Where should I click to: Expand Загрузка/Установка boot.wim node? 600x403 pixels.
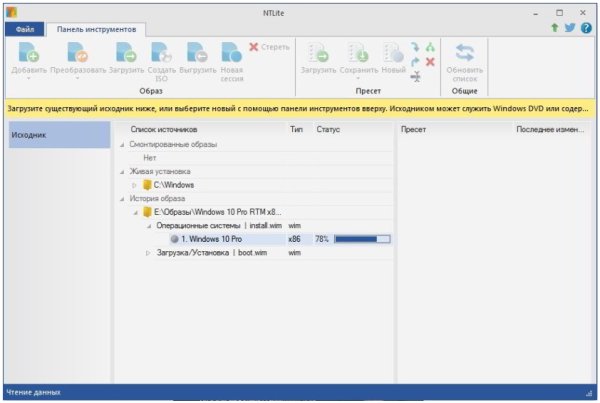(x=148, y=253)
